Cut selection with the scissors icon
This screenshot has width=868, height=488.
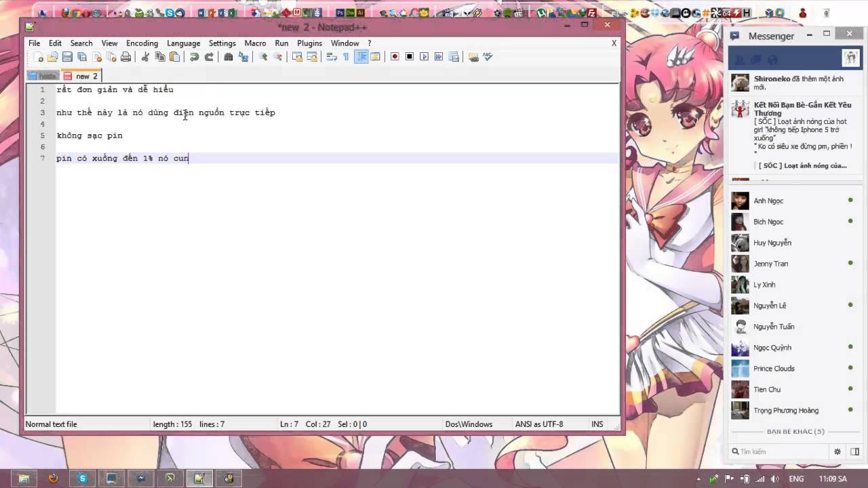(x=145, y=57)
